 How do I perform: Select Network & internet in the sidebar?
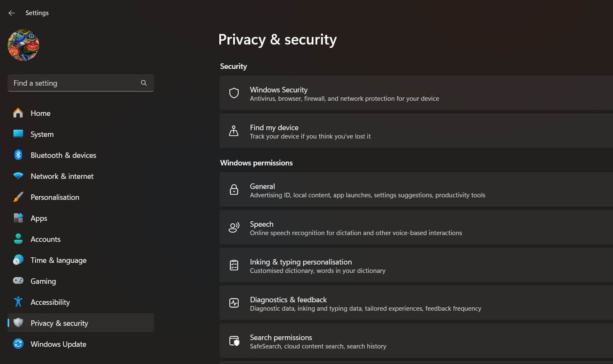pos(62,176)
